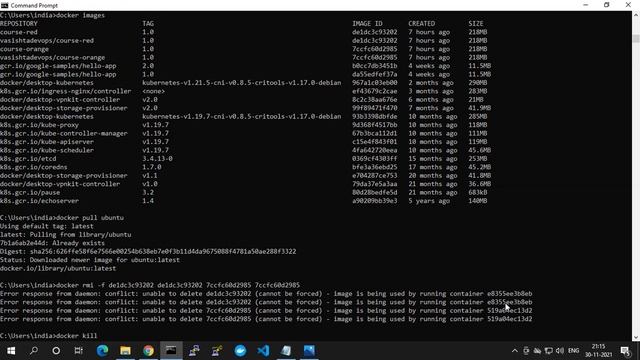Click CREATED column header
Image resolution: width=640 pixels, height=360 pixels.
click(x=422, y=24)
